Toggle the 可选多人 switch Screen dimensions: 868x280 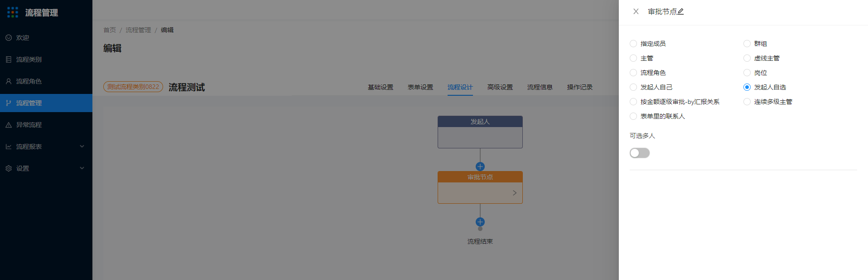[640, 153]
